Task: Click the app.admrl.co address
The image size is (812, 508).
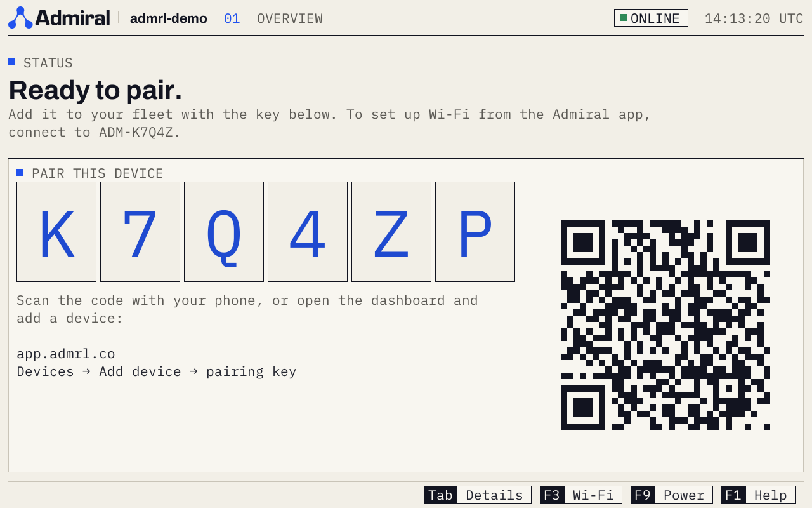Action: pyautogui.click(x=66, y=354)
